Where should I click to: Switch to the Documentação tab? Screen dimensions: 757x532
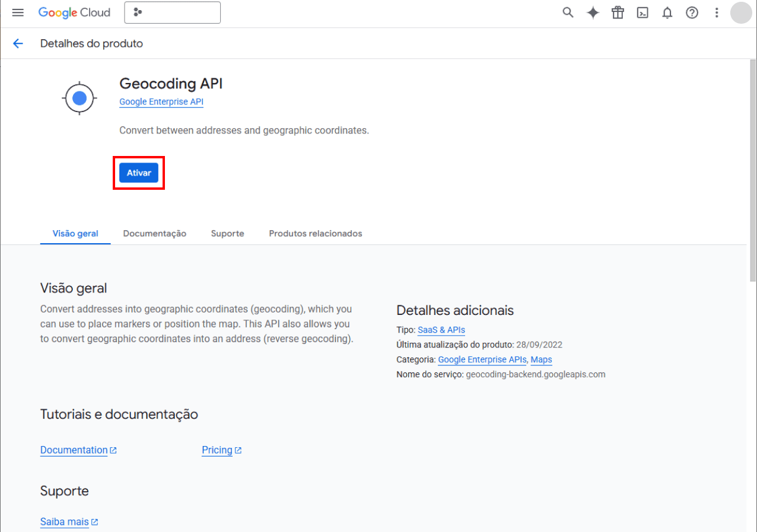154,234
